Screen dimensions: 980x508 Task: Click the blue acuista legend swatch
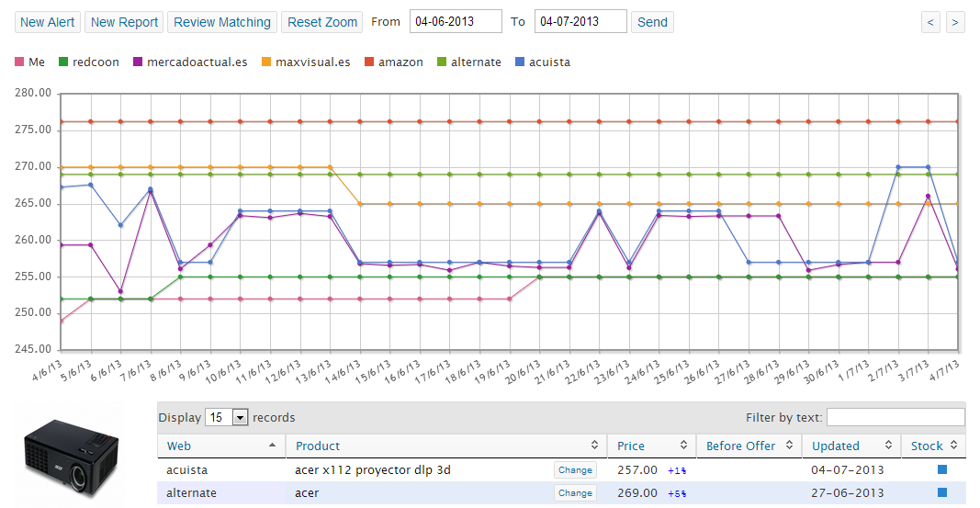pyautogui.click(x=519, y=62)
